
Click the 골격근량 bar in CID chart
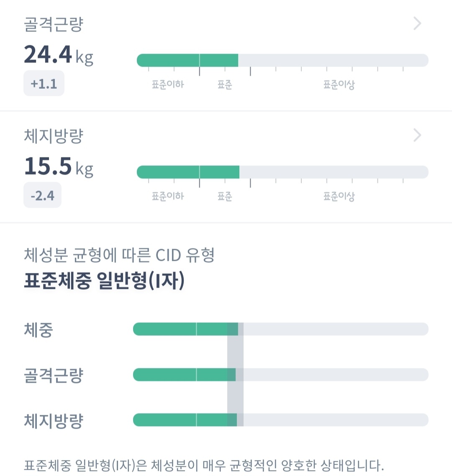280,375
